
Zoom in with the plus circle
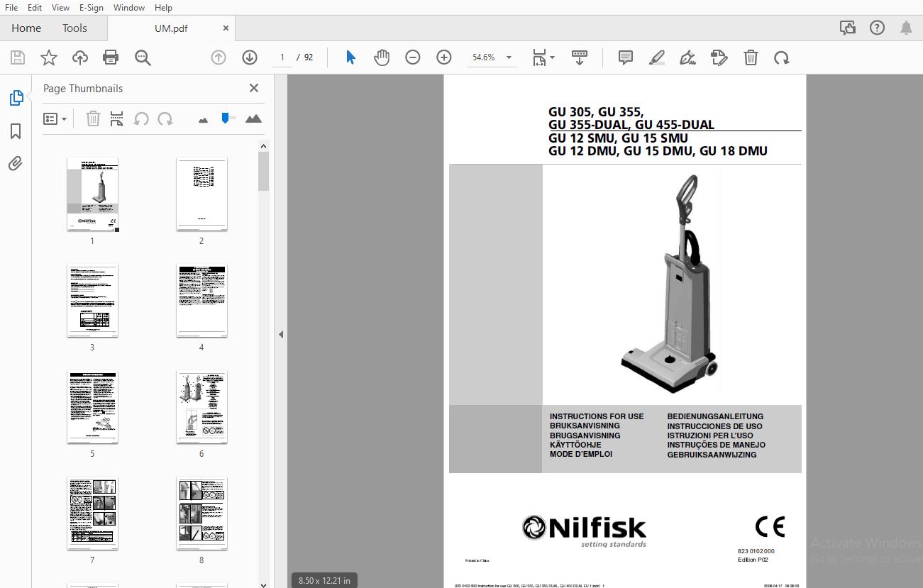click(444, 57)
